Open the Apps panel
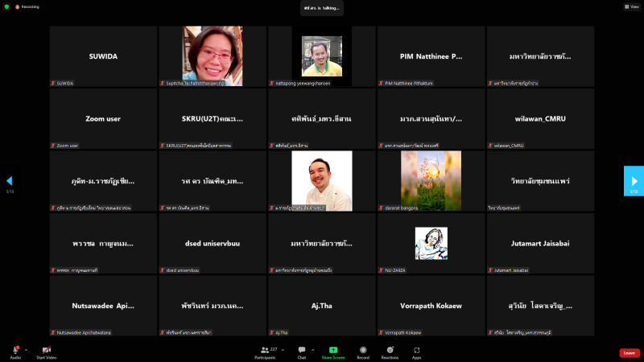This screenshot has height=362, width=644. point(417,350)
